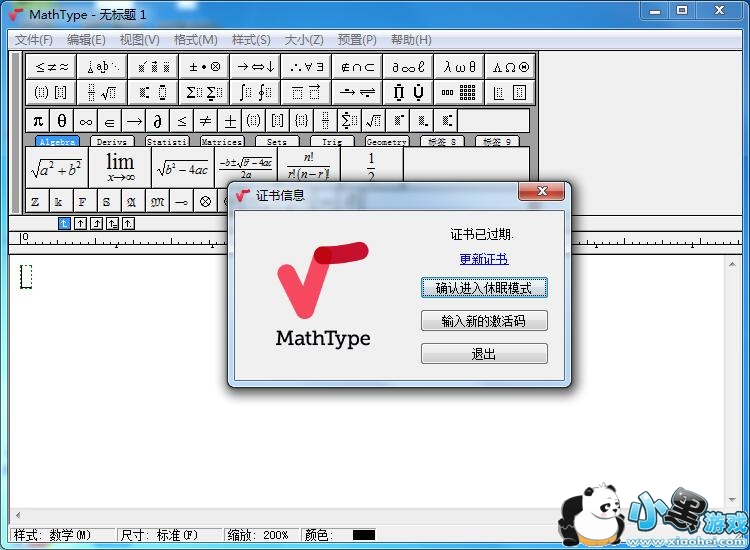Open the lowercase Greek palette (λωθ)
This screenshot has height=550, width=750.
tap(459, 67)
